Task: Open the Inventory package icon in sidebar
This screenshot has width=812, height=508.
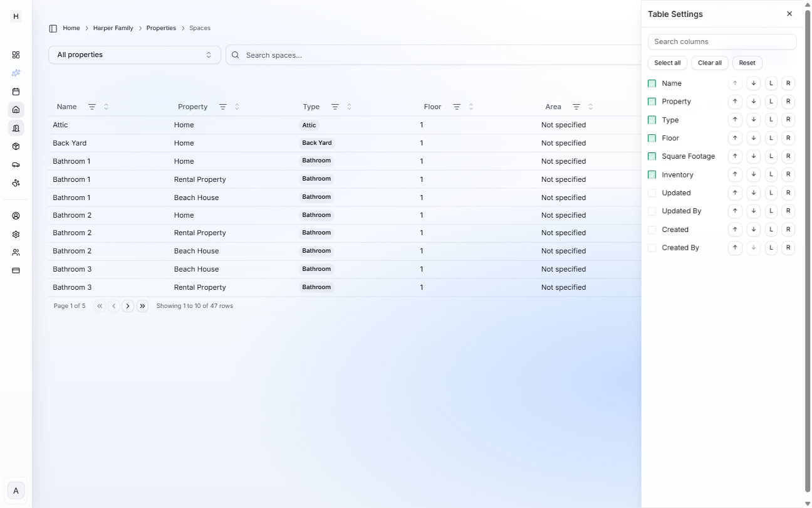Action: click(x=16, y=146)
